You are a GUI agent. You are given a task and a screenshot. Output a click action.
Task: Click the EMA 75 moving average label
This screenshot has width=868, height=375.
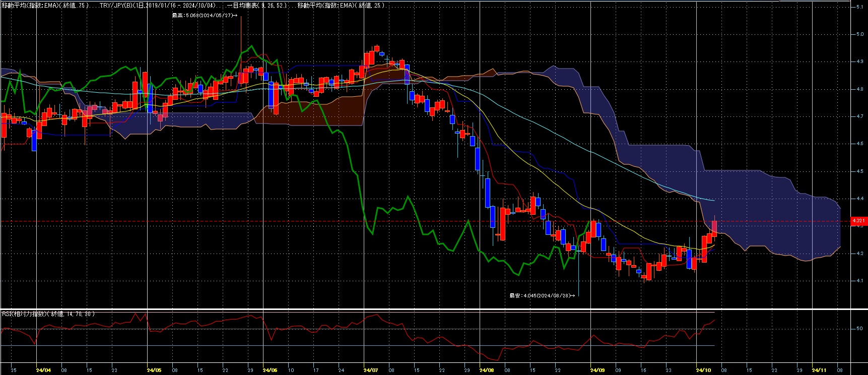click(x=46, y=5)
